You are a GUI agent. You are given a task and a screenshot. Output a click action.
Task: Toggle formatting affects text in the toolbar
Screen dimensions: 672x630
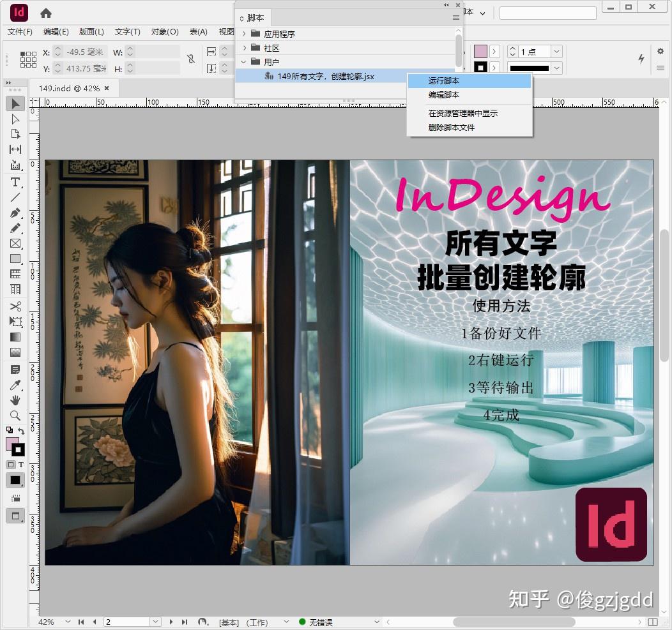(x=21, y=465)
